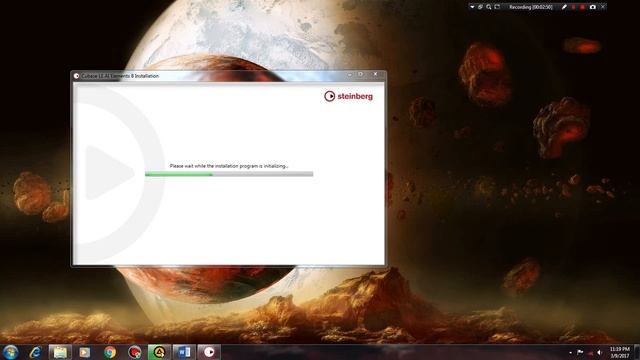Show hidden icons in system tray
Screen dimensions: 640x360
click(x=570, y=353)
